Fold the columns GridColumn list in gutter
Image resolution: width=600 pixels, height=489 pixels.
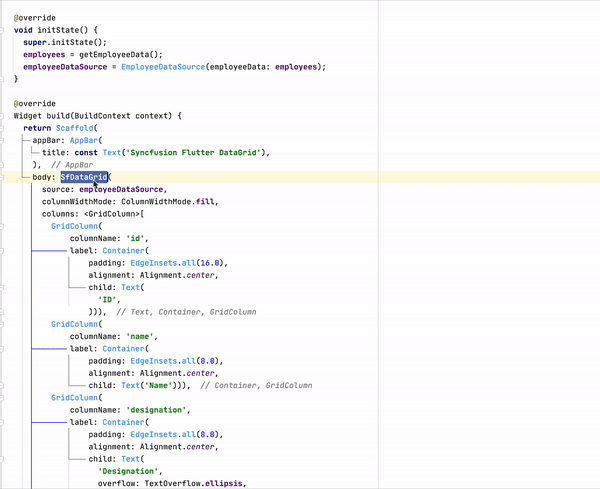coord(4,213)
